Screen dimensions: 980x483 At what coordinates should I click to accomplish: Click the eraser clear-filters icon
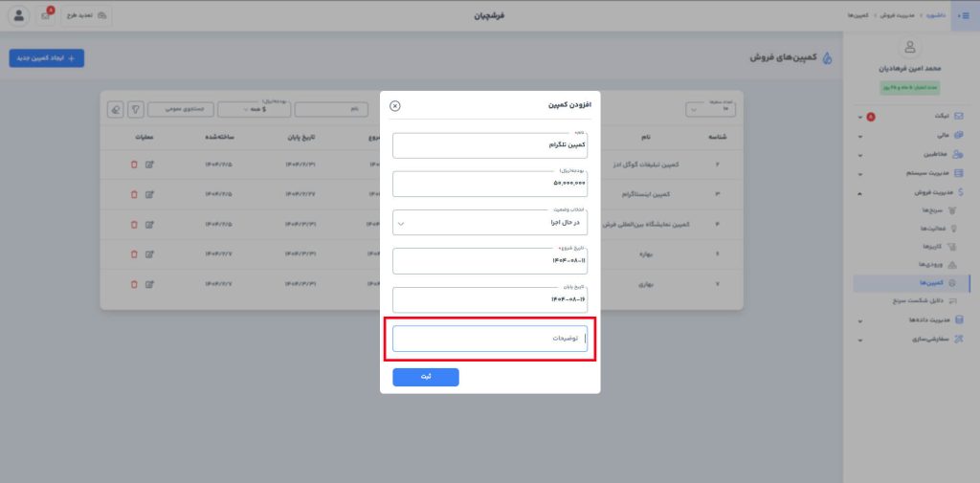[x=116, y=110]
